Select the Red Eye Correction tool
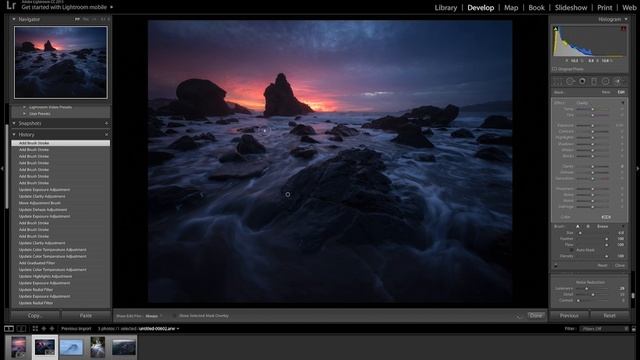 (x=582, y=82)
